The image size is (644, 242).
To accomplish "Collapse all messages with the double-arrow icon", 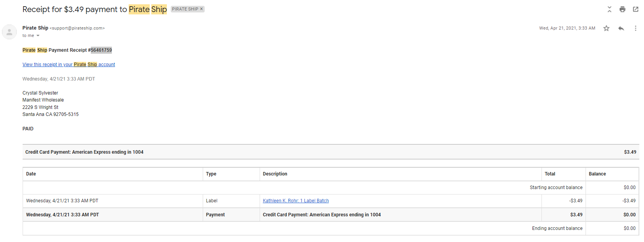I will tap(609, 9).
